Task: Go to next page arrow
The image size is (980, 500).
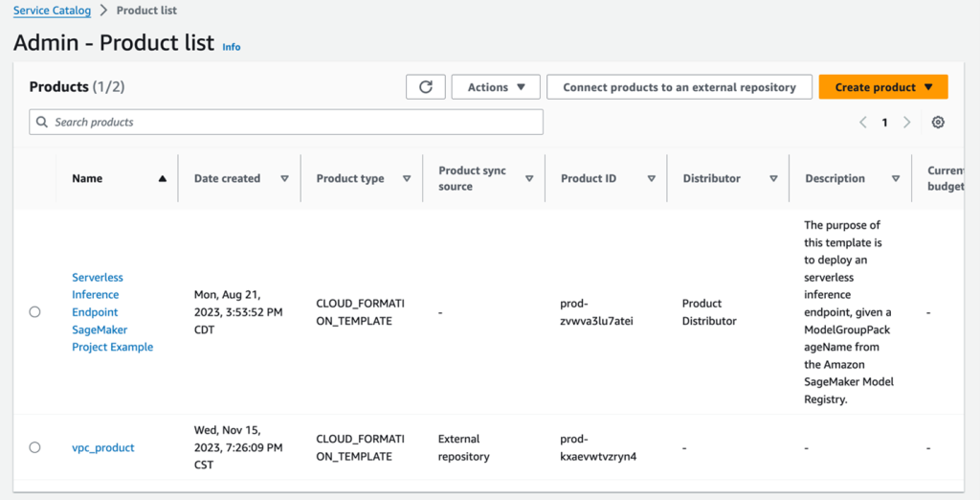Action: [906, 123]
